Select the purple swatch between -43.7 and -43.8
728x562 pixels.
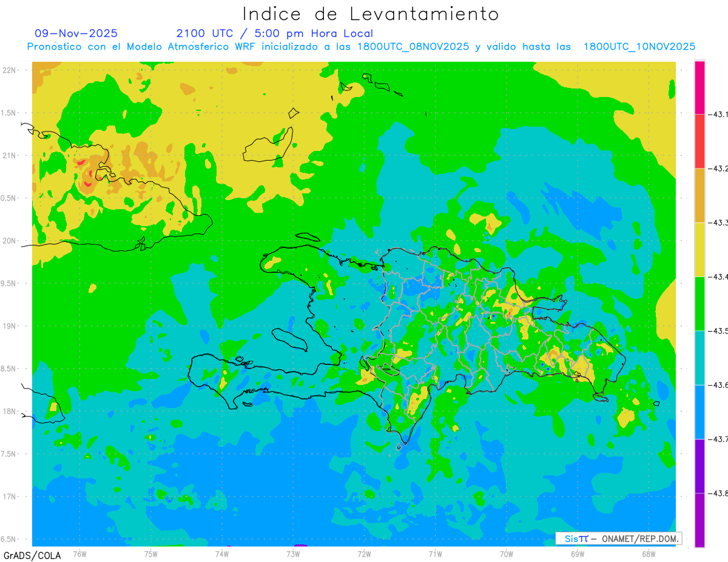pos(699,466)
